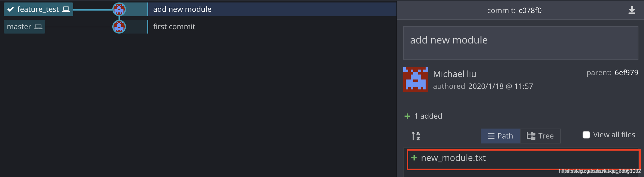Viewport: 644px width, 177px height.
Task: Click the avatar node of first commit
Action: point(119,27)
